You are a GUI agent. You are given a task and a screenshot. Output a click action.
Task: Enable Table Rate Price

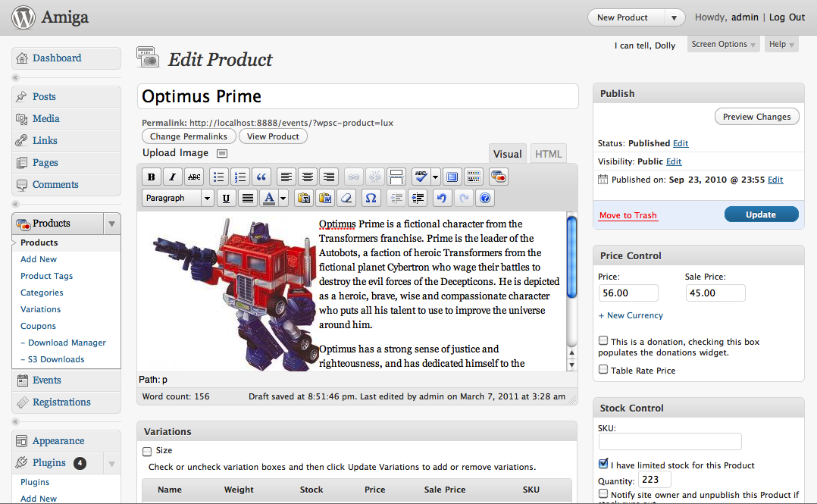[603, 370]
